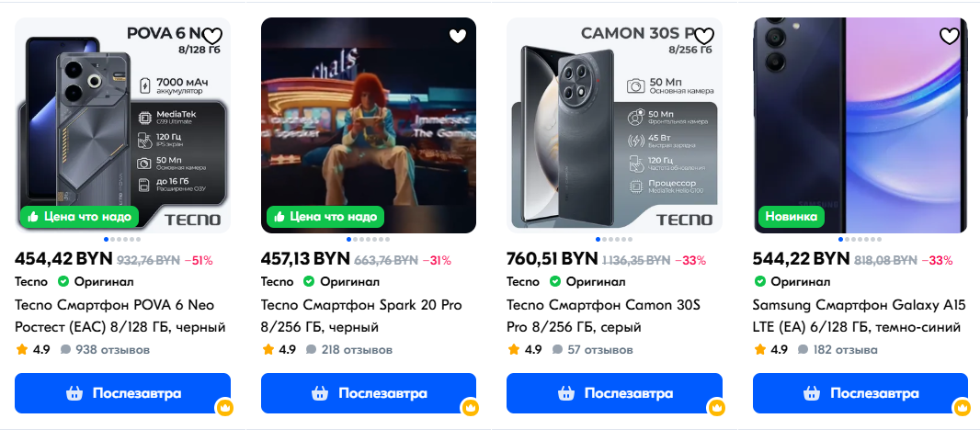This screenshot has height=441, width=980.
Task: Like the Samsung Galaxy A15 heart icon
Action: (950, 36)
